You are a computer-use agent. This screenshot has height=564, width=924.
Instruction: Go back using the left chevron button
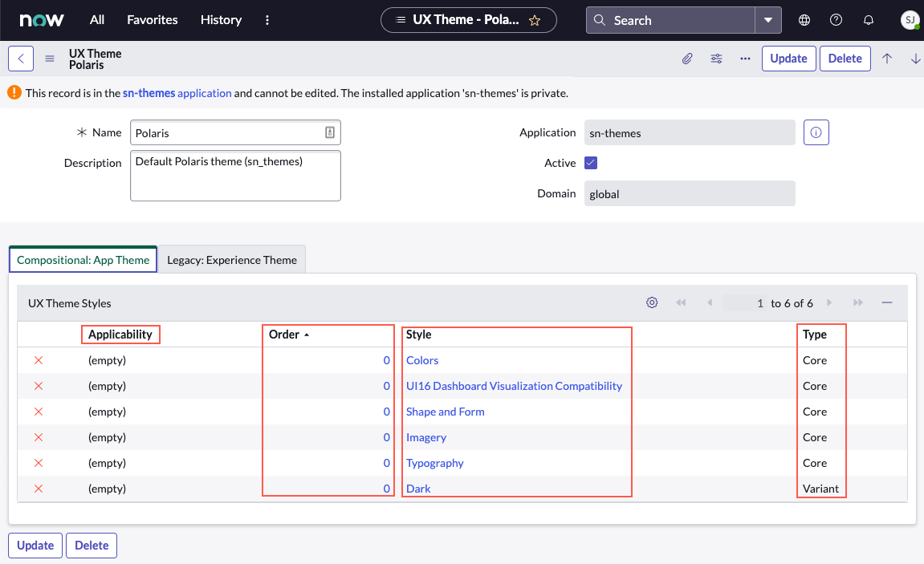(x=21, y=59)
